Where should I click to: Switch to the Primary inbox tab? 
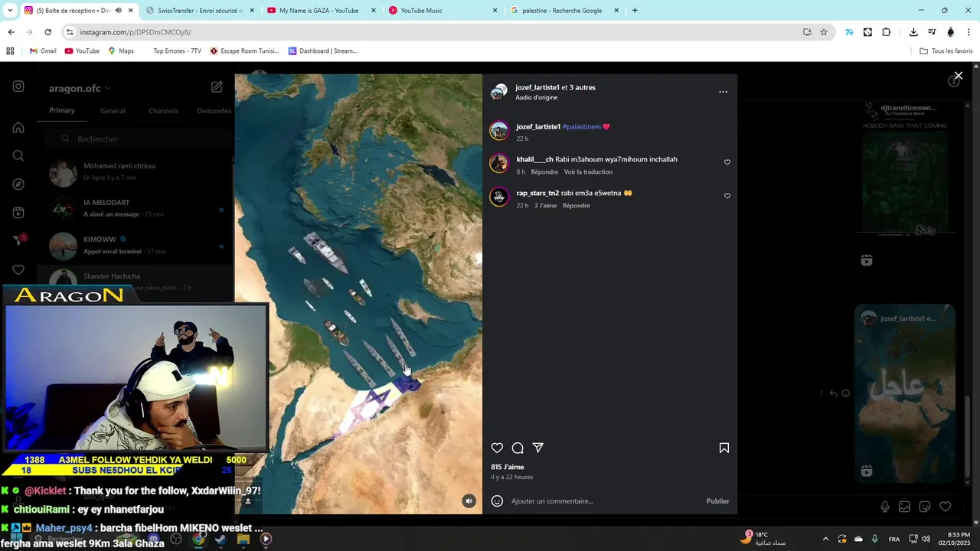62,110
